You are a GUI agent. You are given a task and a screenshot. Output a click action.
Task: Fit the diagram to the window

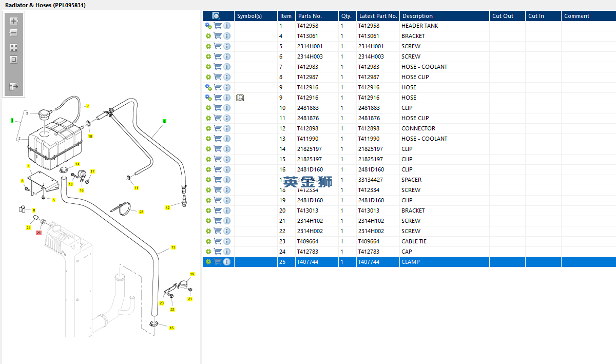(14, 60)
